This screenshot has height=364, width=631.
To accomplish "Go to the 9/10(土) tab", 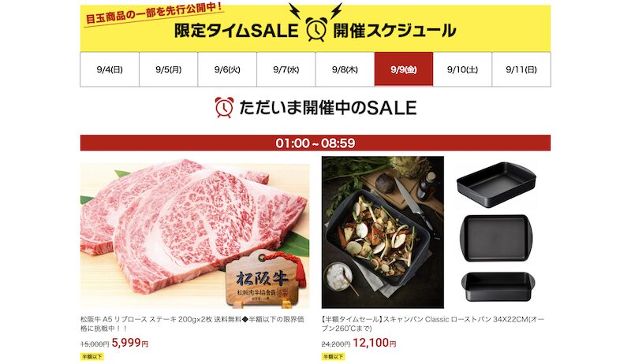I will (x=462, y=69).
